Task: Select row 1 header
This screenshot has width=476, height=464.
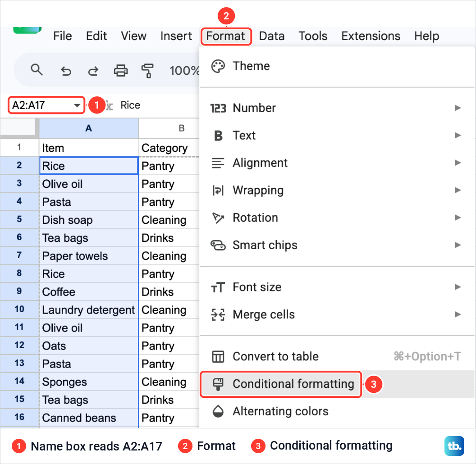Action: [x=19, y=147]
